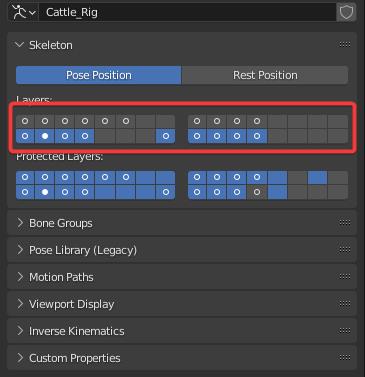Screen dimensions: 365x377
Task: Click the Motion Paths panel grip icon
Action: (345, 277)
